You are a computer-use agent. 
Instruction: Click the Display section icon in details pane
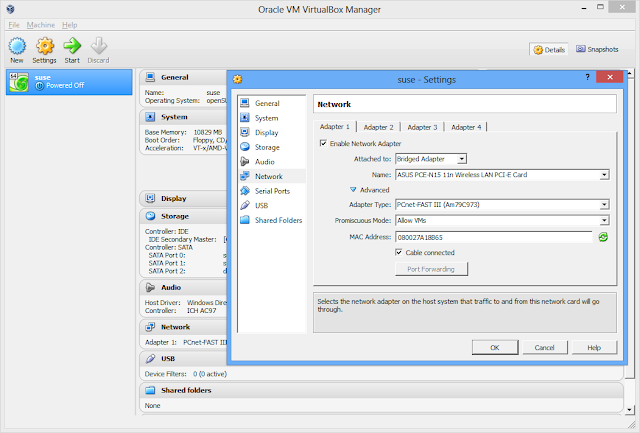coord(150,198)
